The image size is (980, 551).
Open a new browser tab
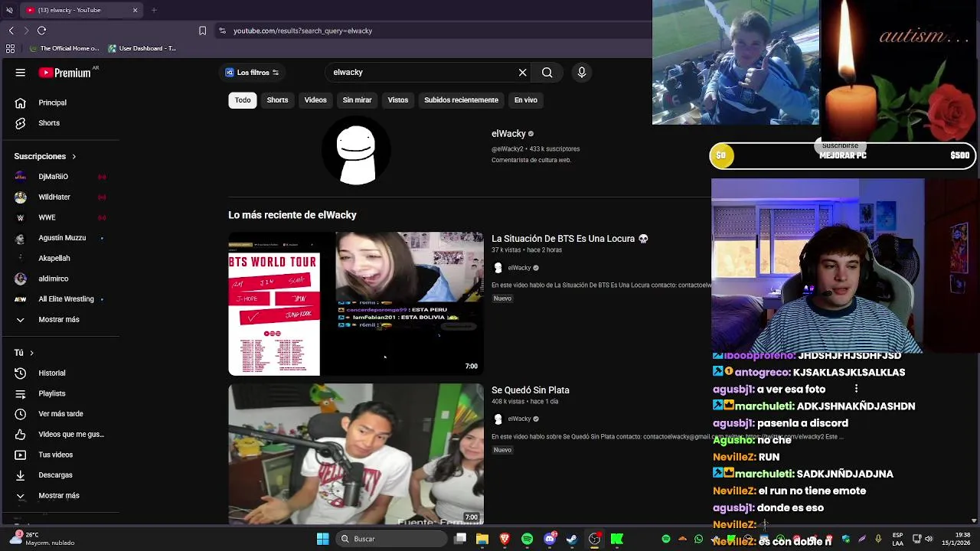click(154, 10)
